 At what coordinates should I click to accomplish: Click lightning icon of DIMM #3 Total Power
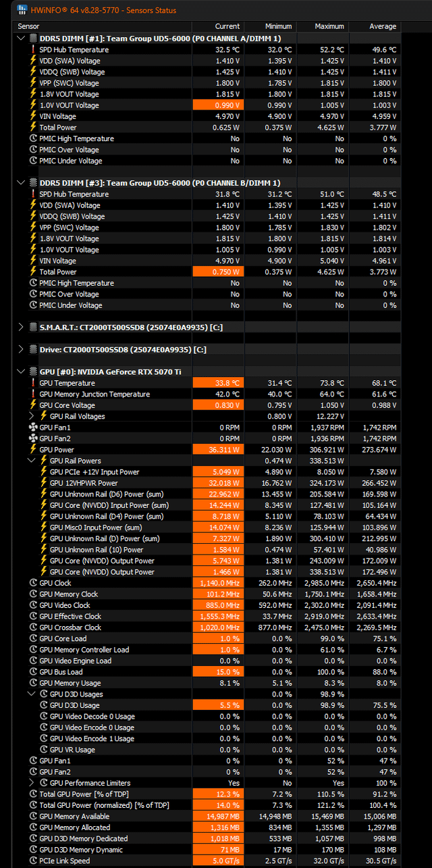[x=33, y=272]
